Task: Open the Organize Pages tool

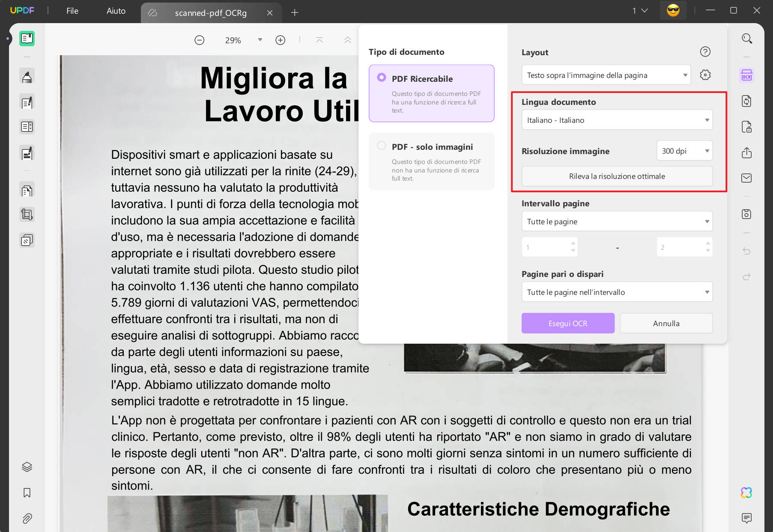Action: 27,190
